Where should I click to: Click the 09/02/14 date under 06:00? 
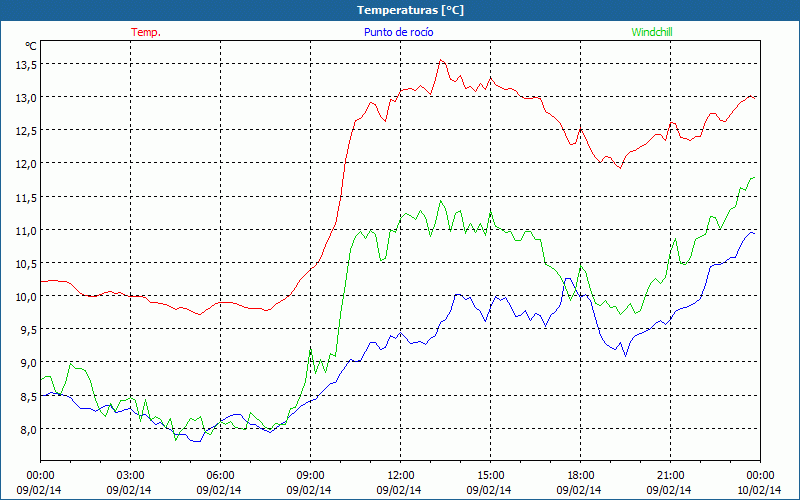[x=219, y=490]
